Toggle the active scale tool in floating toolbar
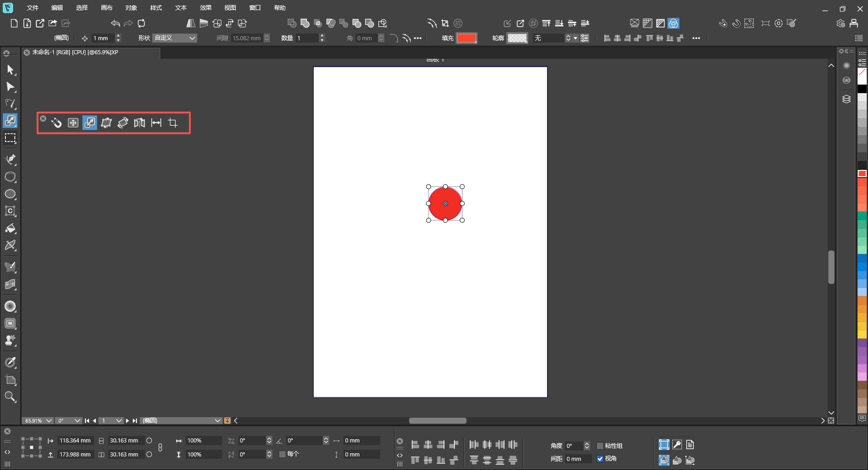 90,123
